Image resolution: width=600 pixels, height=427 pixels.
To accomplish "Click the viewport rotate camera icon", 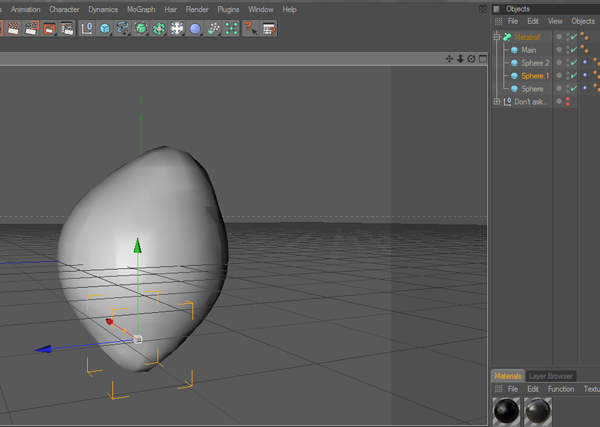I will [471, 59].
